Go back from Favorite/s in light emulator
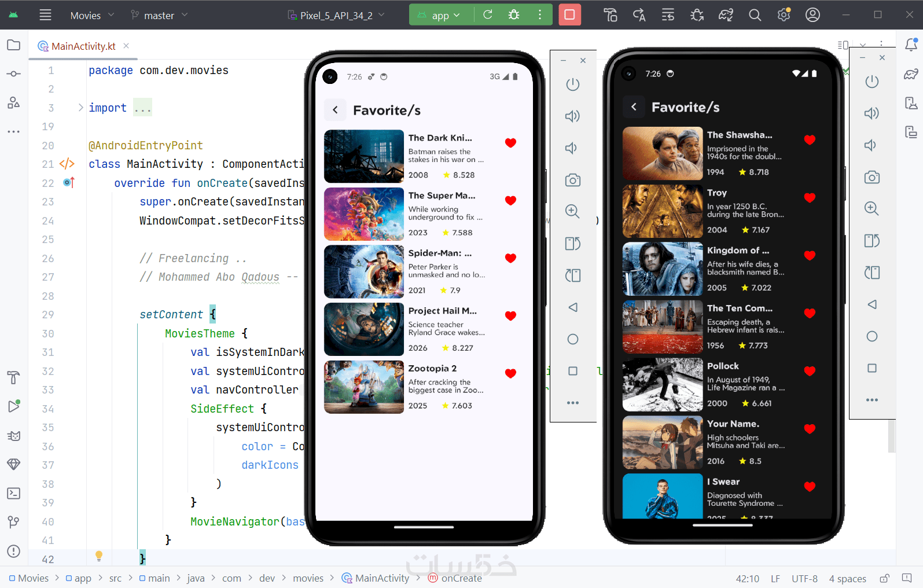 point(335,110)
